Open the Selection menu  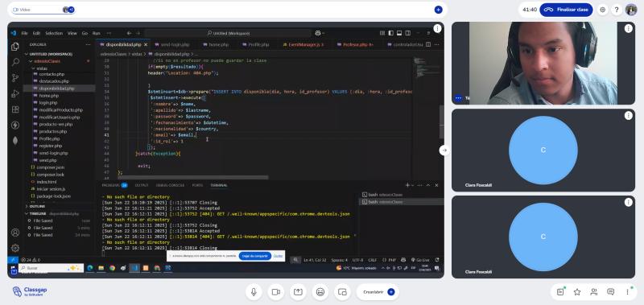(x=54, y=33)
